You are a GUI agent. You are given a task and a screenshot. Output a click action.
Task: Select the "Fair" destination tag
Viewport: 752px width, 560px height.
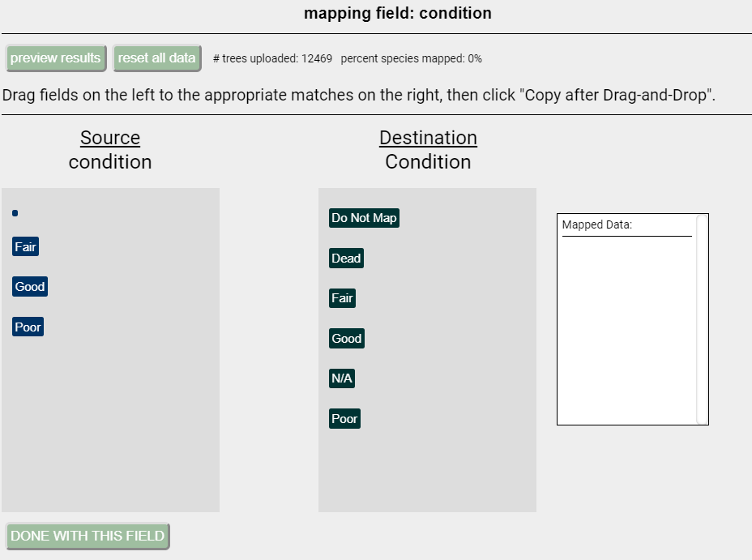tap(342, 297)
